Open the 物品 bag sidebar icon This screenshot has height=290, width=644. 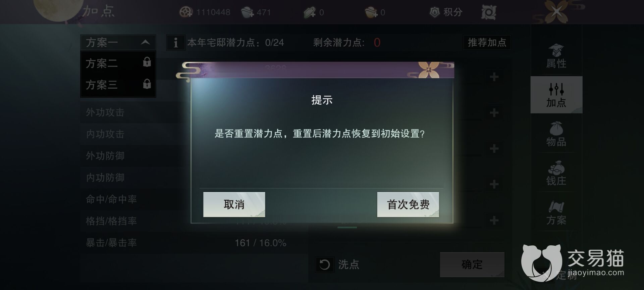556,134
